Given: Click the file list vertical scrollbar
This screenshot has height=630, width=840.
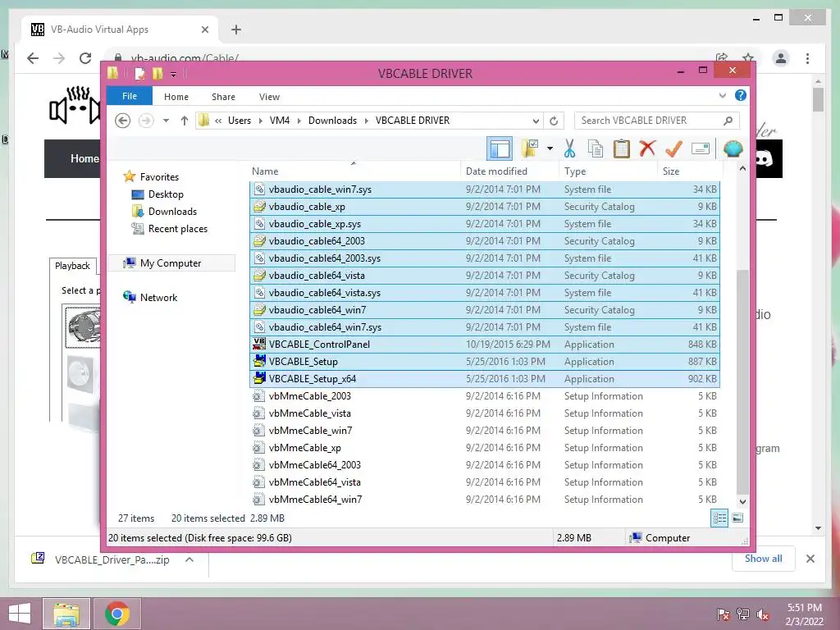Looking at the screenshot, I should (742, 381).
